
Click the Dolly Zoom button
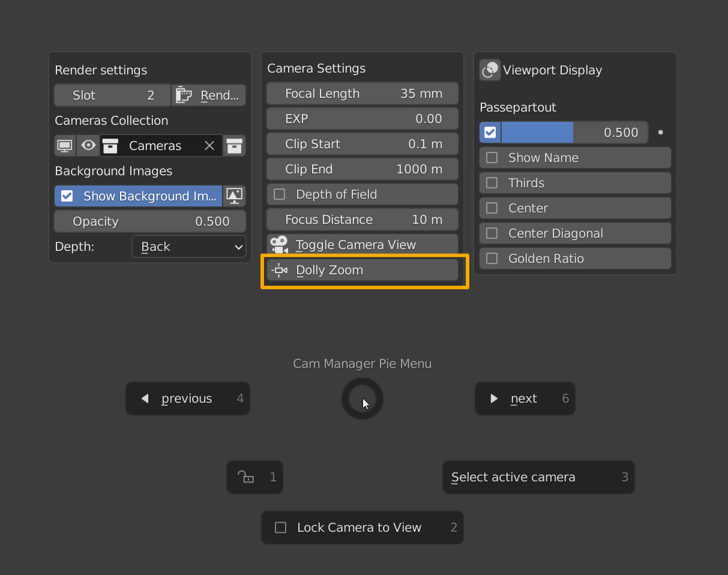pyautogui.click(x=362, y=270)
